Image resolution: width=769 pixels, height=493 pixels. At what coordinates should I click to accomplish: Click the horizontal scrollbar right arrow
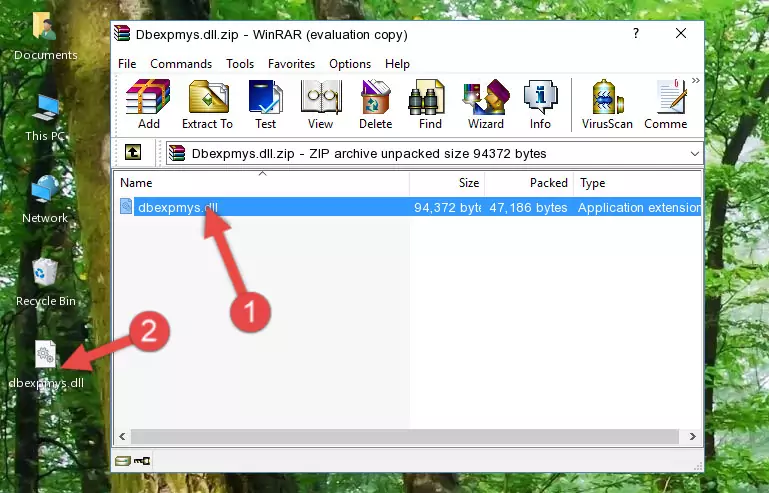tap(692, 436)
